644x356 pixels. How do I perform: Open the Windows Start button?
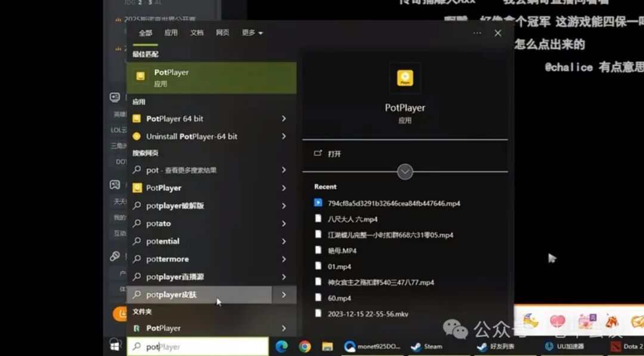click(114, 346)
